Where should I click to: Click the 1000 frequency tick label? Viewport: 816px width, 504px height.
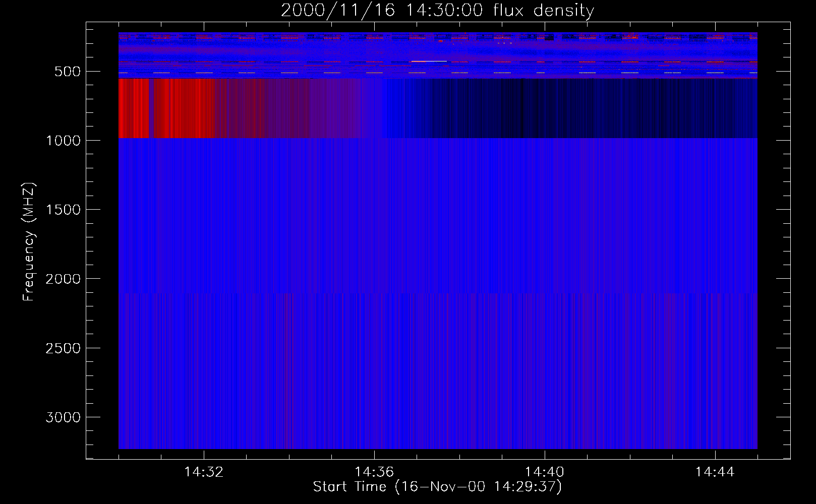[63, 141]
